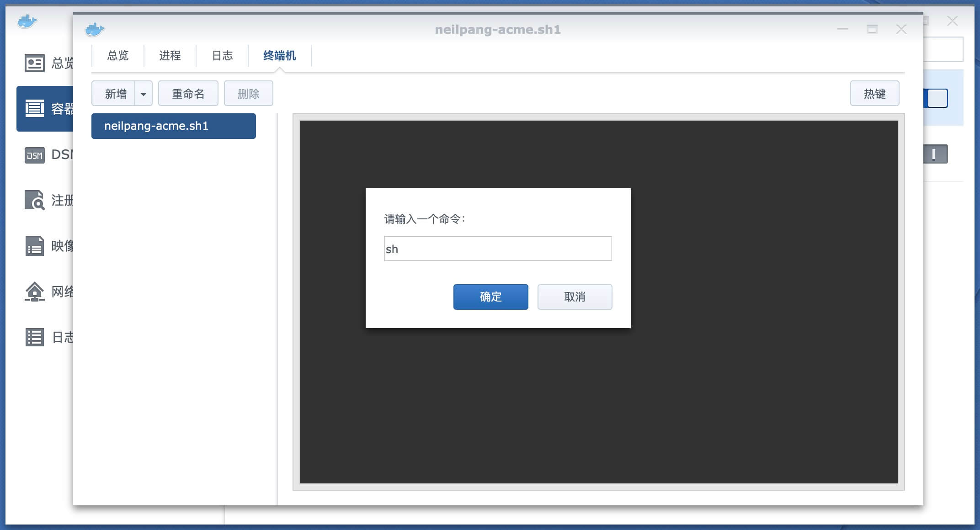Click the Registry search icon

[x=34, y=200]
